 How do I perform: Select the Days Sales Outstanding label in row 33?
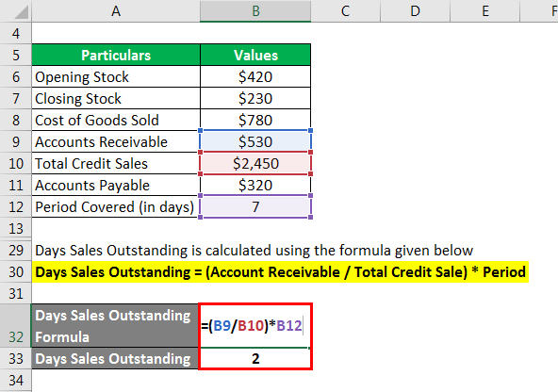[x=115, y=359]
